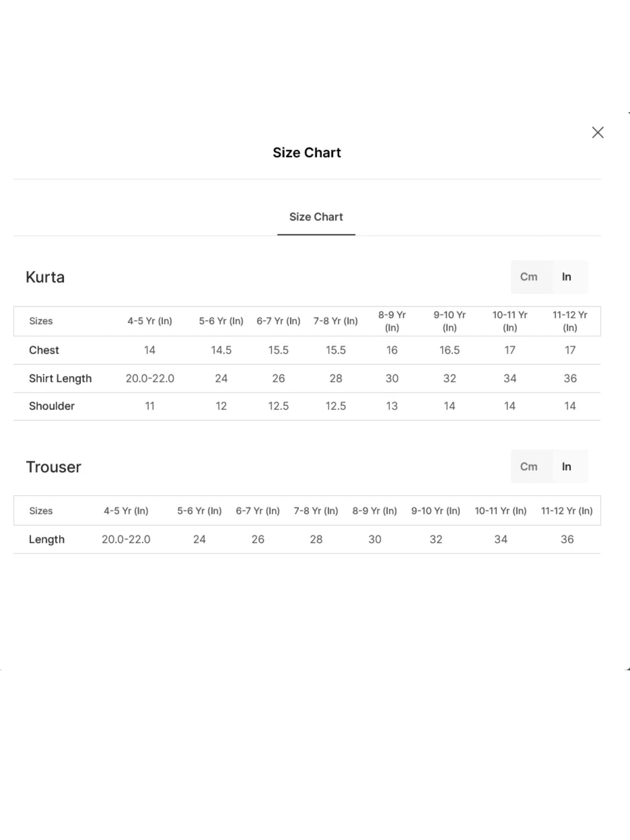Image resolution: width=630 pixels, height=840 pixels.
Task: Click the Trouser 8-9 Yr column header
Action: tap(375, 511)
